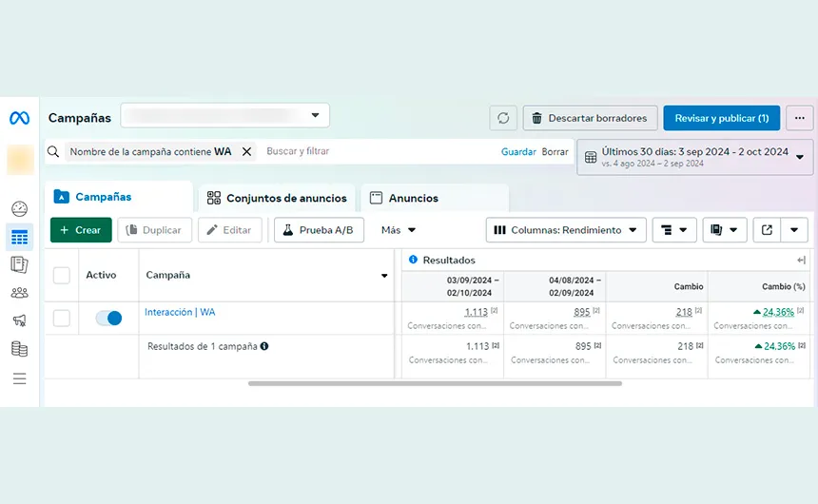Switch to the Anuncios tab
Viewport: 818px width, 504px height.
point(404,198)
